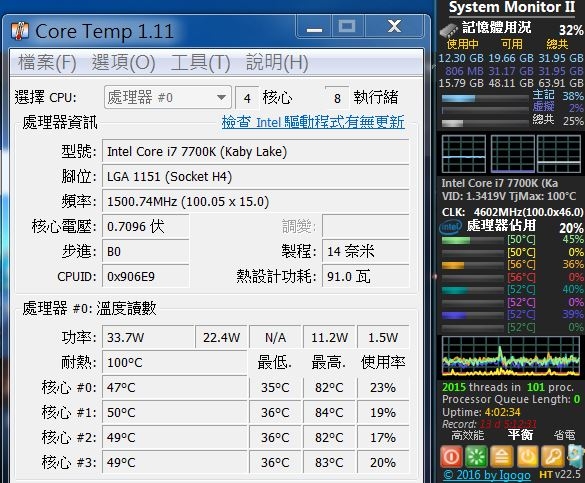Click the multicolor CPU usage history graph
Image resolution: width=585 pixels, height=483 pixels.
[x=511, y=356]
